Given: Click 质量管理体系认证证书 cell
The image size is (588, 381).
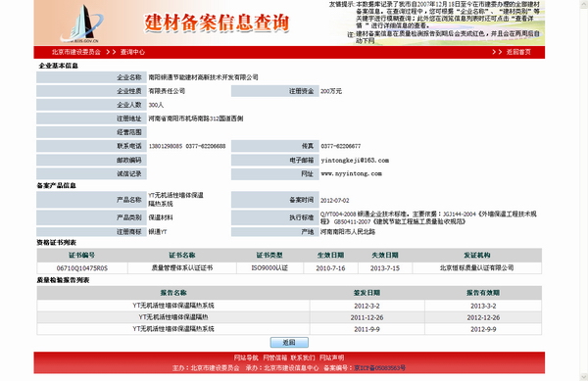Looking at the screenshot, I should coord(182,267).
